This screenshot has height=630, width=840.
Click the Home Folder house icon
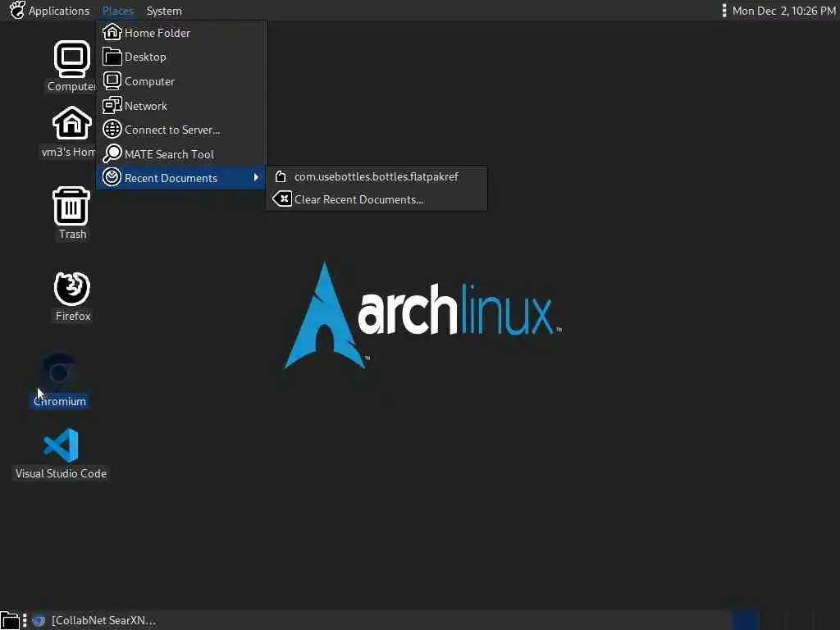point(112,32)
